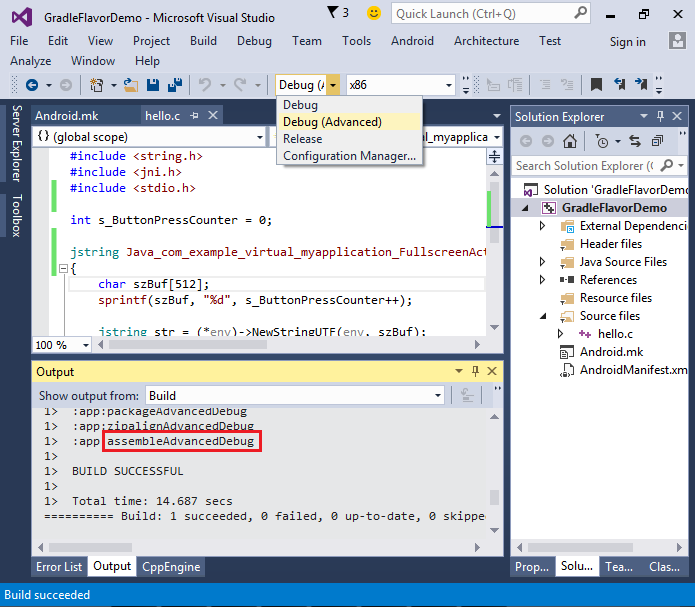The width and height of the screenshot is (695, 607).
Task: Choose Release from configuration list
Action: [349, 139]
